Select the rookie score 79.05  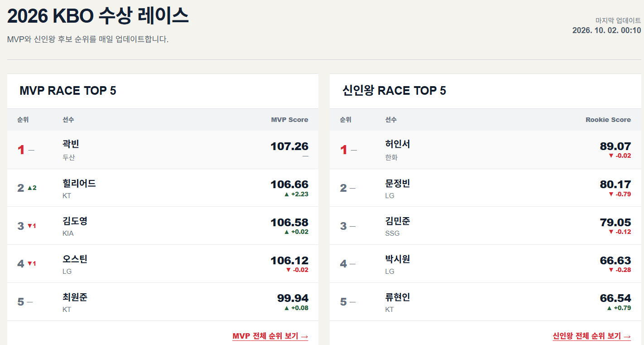[615, 223]
